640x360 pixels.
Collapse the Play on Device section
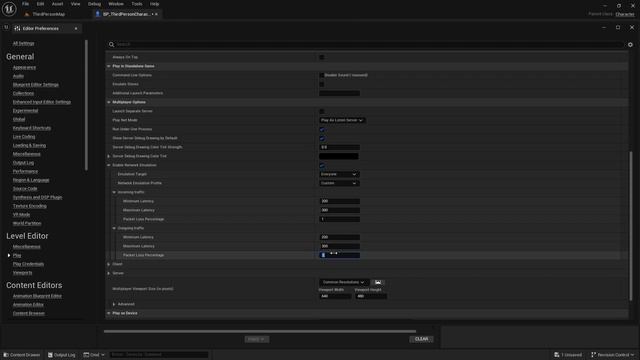click(x=109, y=313)
